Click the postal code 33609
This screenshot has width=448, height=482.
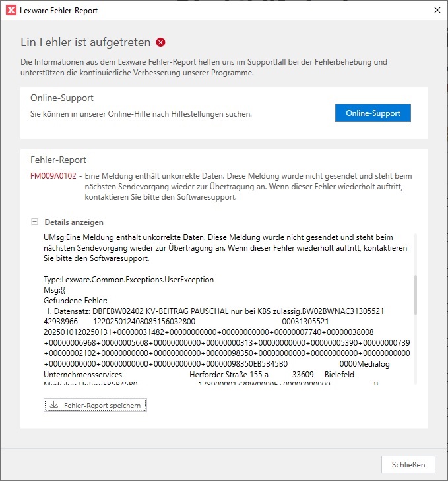tap(303, 374)
